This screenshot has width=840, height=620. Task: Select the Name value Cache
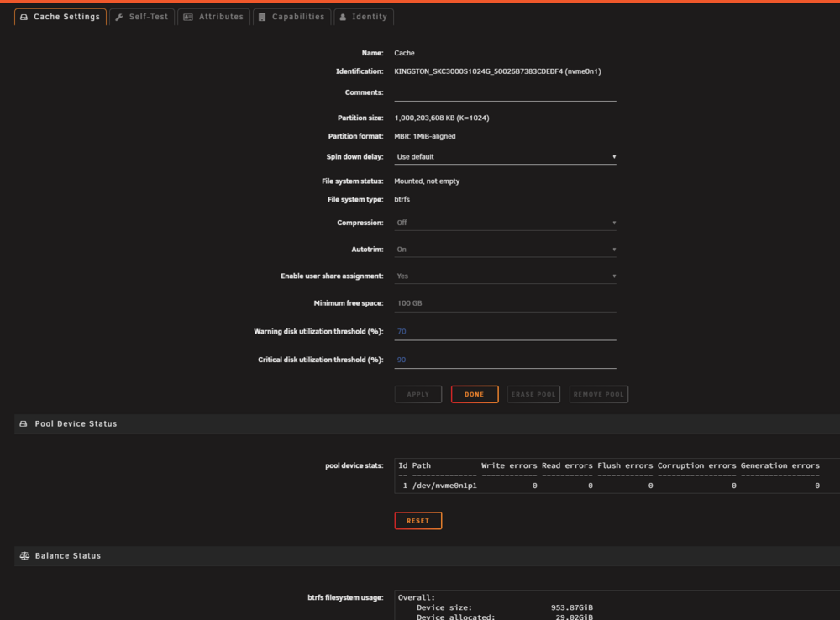(x=405, y=53)
